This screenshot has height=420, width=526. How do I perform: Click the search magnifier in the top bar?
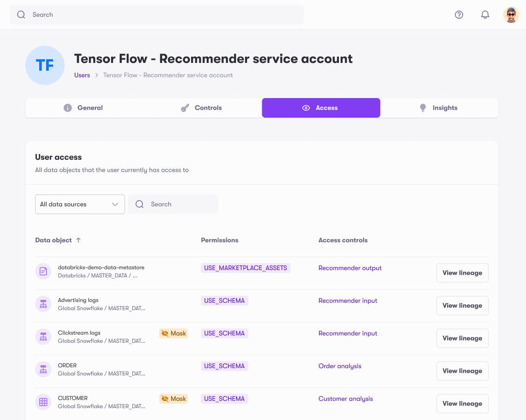tap(21, 14)
